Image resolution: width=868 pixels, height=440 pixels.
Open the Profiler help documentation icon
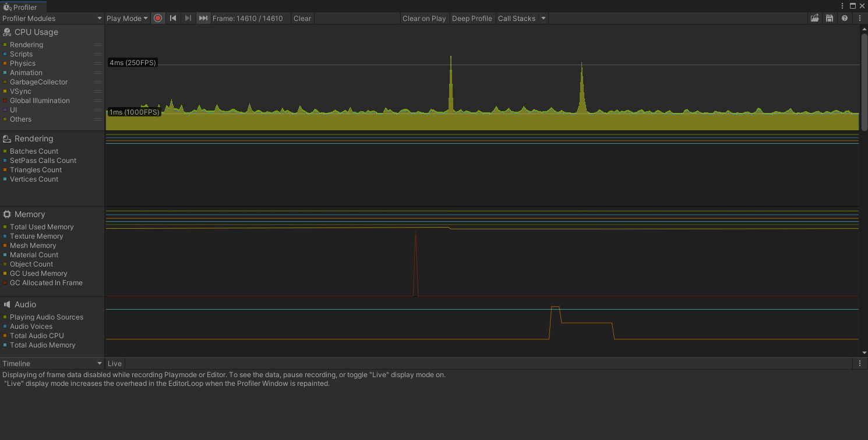845,19
